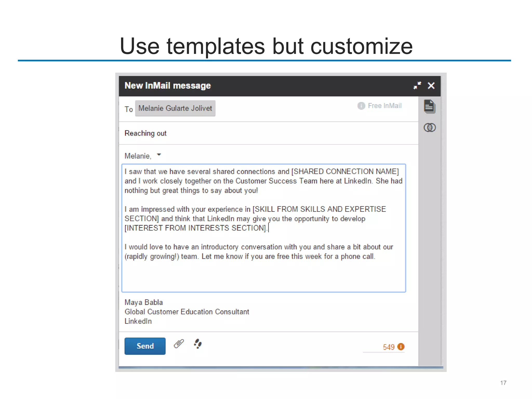Viewport: 532px width, 399px height.
Task: Click the Melanie, greeting text
Action: point(138,156)
